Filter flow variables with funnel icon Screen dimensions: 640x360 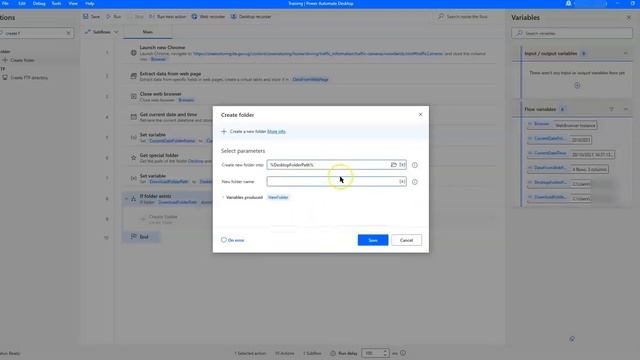click(611, 109)
